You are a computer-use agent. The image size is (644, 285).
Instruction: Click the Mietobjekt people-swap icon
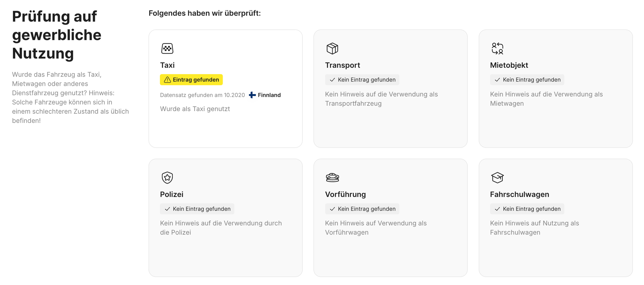point(497,48)
